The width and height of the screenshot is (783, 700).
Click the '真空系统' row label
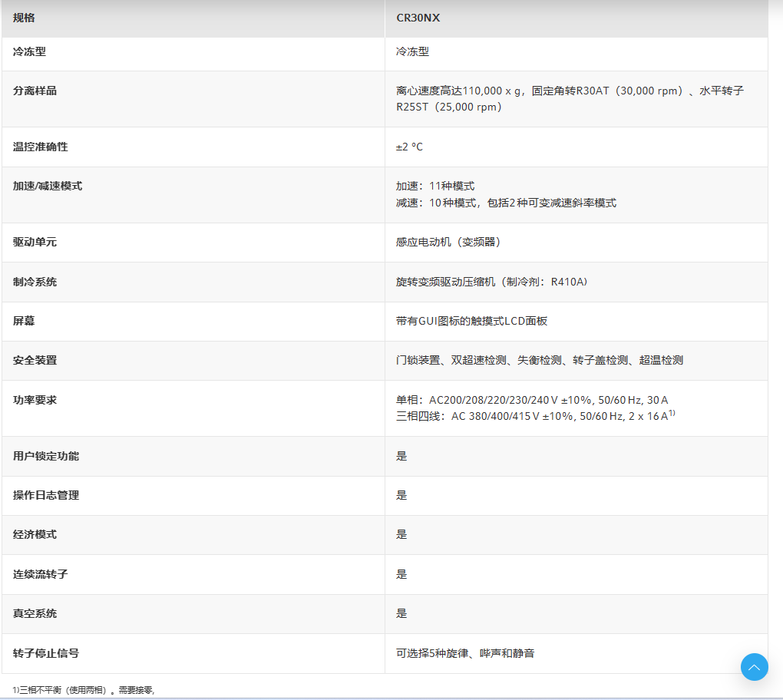(35, 613)
